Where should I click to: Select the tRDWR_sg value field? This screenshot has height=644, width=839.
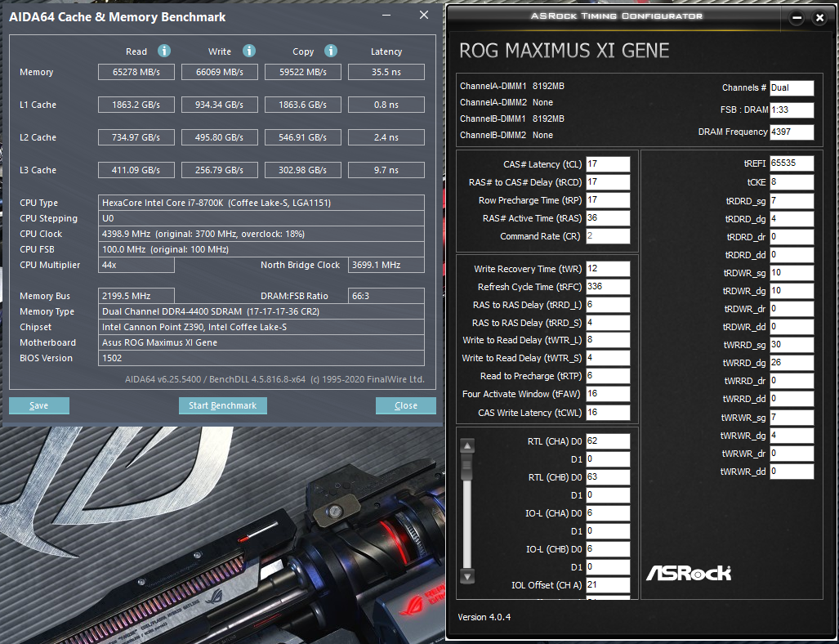792,273
